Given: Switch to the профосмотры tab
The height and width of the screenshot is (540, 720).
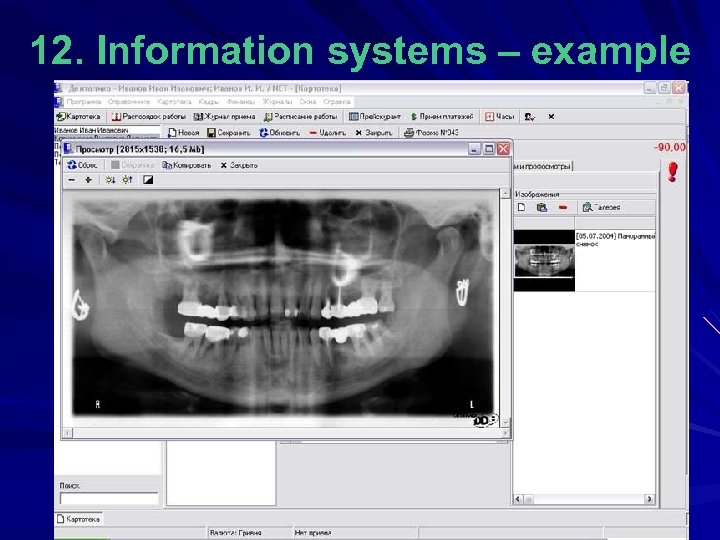Looking at the screenshot, I should (x=542, y=166).
